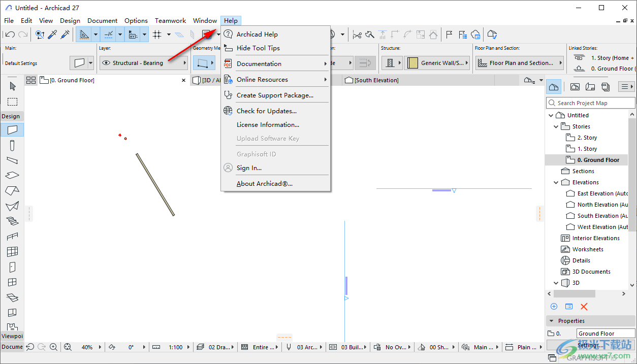This screenshot has width=637, height=364.
Task: Click the Zoom In magnifier icon
Action: 53,347
